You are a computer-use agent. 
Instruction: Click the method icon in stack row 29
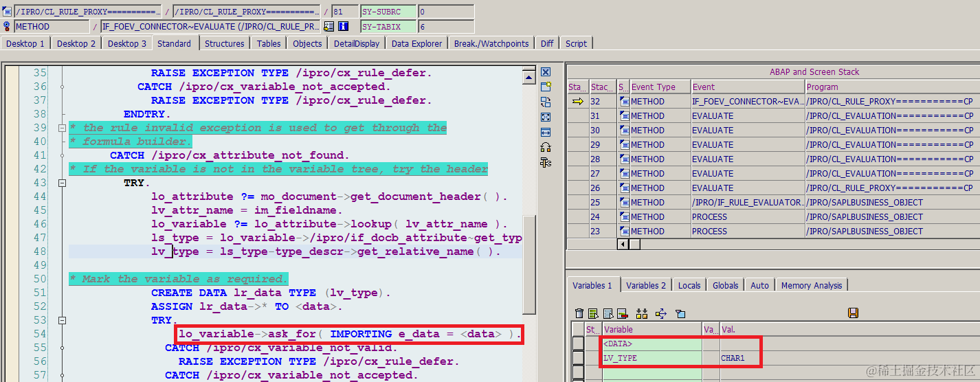(623, 144)
